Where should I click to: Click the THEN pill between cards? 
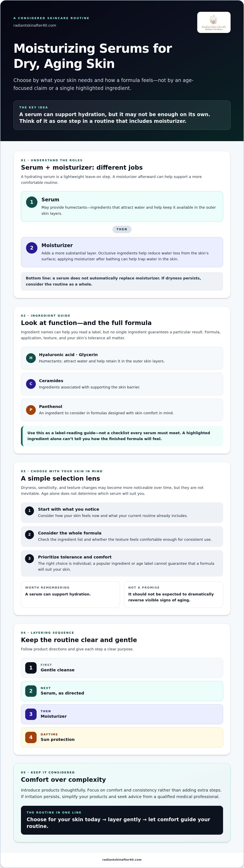pos(122,229)
